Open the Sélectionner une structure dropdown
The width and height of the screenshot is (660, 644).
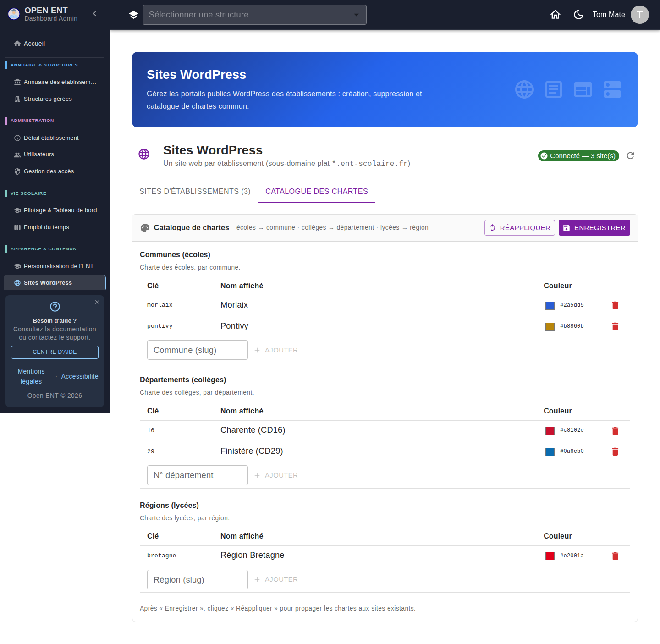254,15
